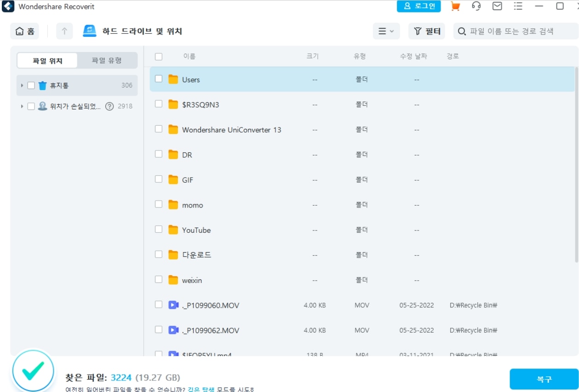579x392 pixels.
Task: Click the search magnifier icon
Action: [462, 31]
